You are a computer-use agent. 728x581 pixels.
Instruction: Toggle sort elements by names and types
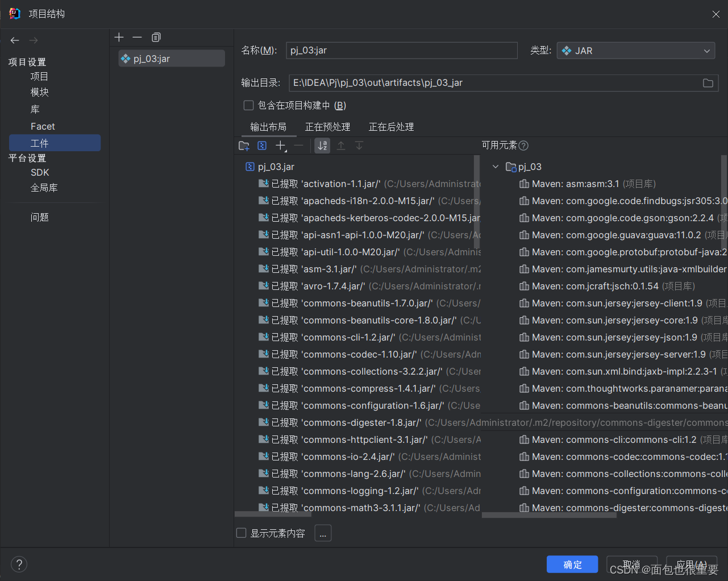coord(322,146)
